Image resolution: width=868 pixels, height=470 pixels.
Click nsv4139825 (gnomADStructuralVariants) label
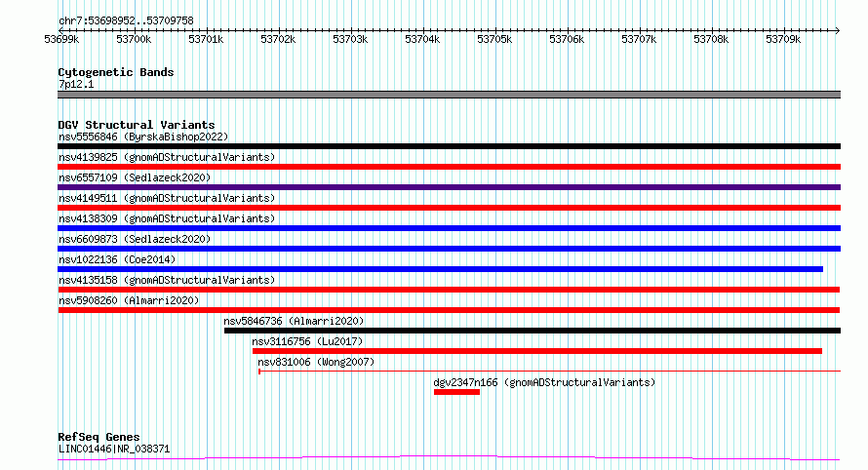(167, 157)
